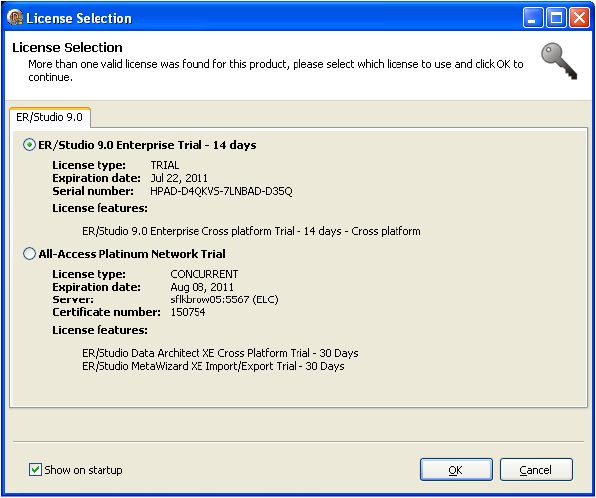
Task: Click the Serial number: label
Action: [93, 191]
